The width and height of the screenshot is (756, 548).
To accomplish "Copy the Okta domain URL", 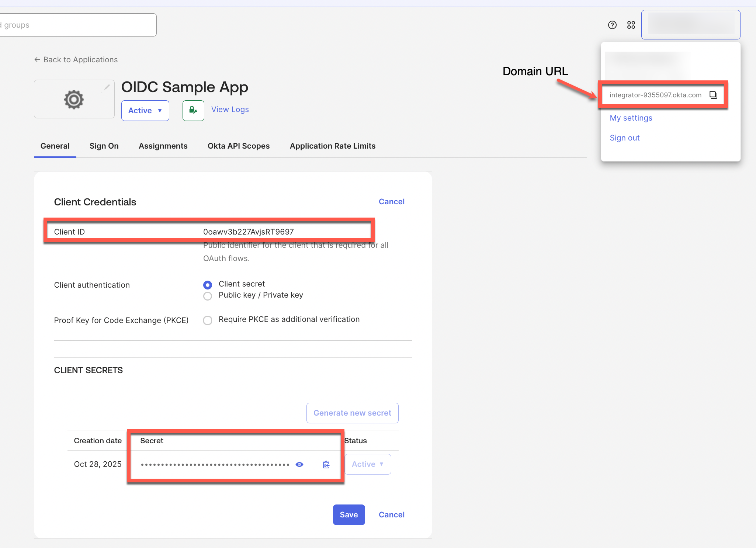I will (713, 95).
